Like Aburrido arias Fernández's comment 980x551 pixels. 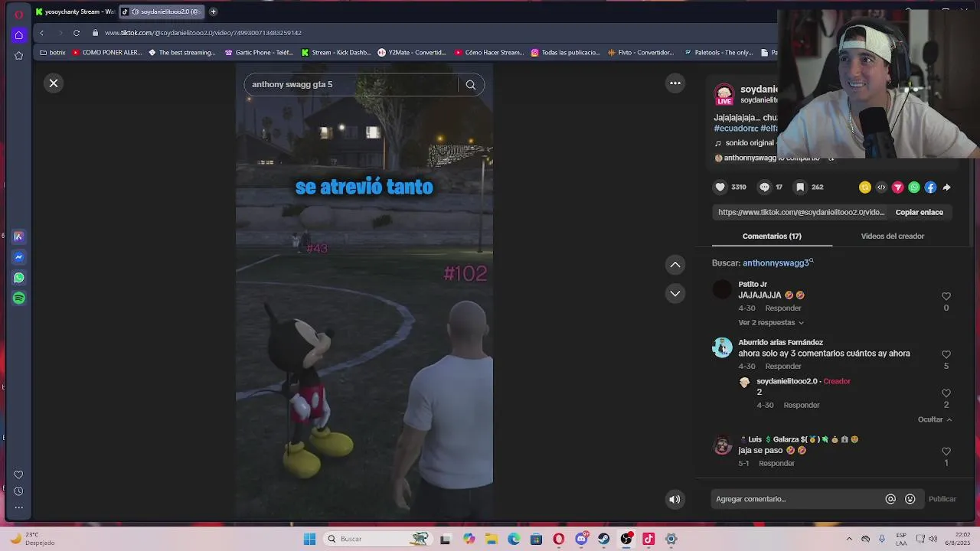point(946,354)
